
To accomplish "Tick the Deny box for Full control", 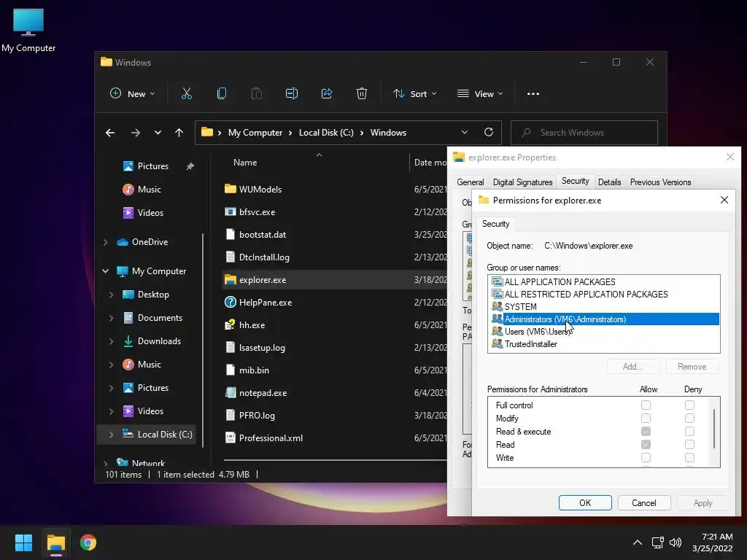I will [689, 405].
